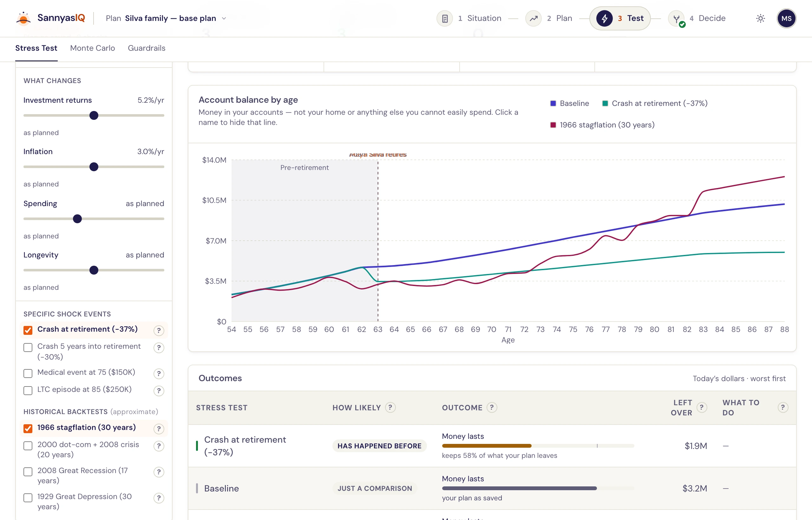Screen dimensions: 812x520
Task: Open the Situation step document icon
Action: [445, 19]
